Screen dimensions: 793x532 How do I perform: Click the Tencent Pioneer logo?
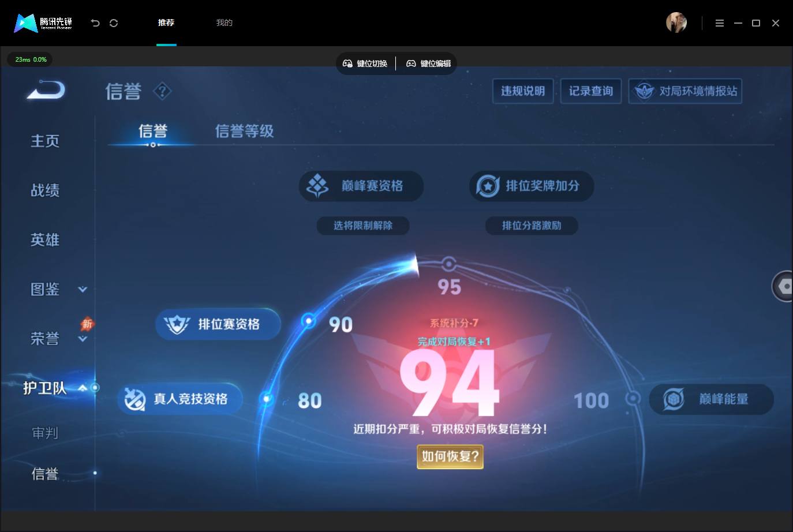pos(43,23)
